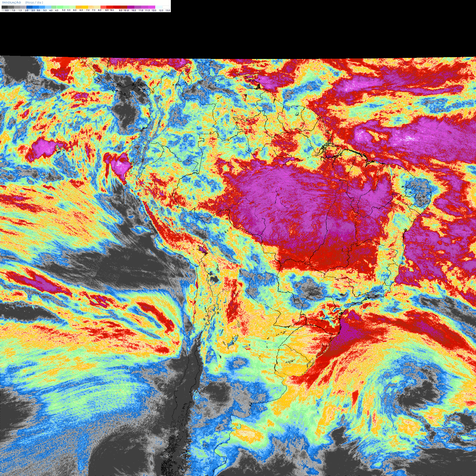Image resolution: width=476 pixels, height=476 pixels.
Task: Click the 1.5 legend value
Action: (x=20, y=10)
